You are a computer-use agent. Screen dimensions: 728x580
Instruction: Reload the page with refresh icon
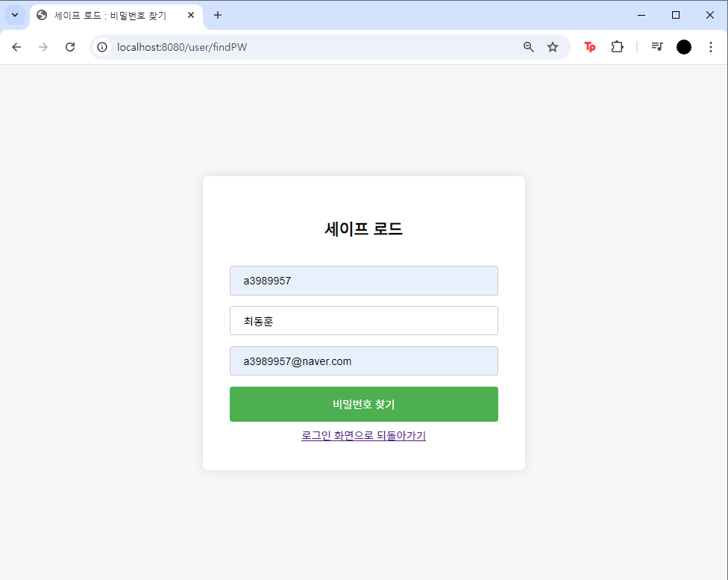click(x=70, y=47)
